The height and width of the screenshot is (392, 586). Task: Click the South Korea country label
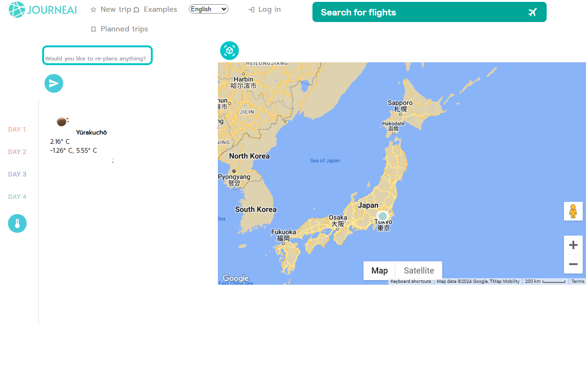point(256,209)
